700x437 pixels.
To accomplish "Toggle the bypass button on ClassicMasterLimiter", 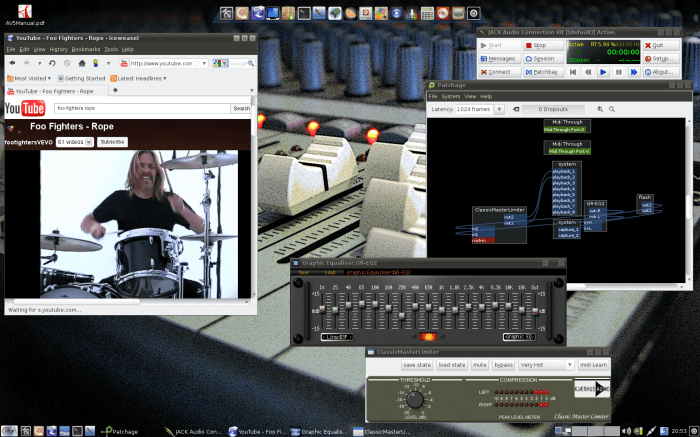I will [503, 365].
